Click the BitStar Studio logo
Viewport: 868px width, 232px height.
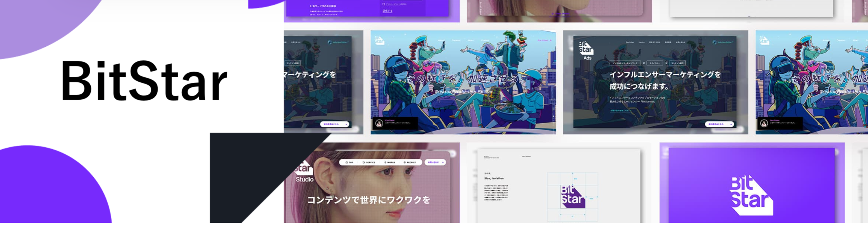[304, 172]
